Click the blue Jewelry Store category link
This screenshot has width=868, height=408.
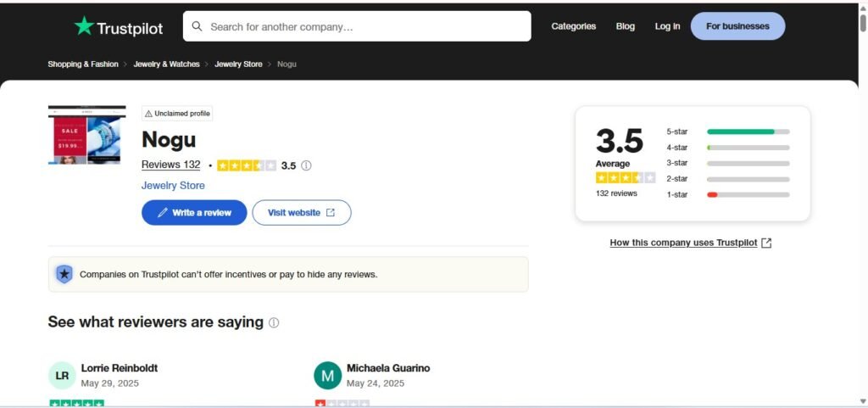[x=173, y=186]
